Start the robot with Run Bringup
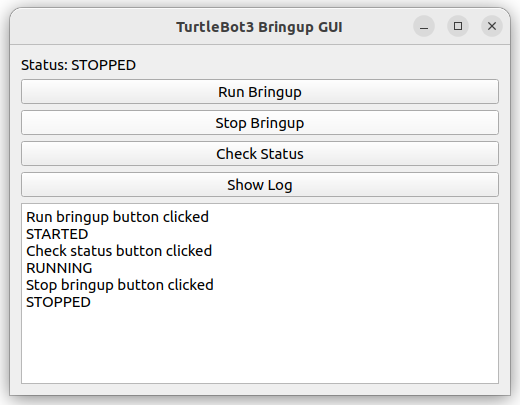The image size is (520, 405). coord(260,92)
